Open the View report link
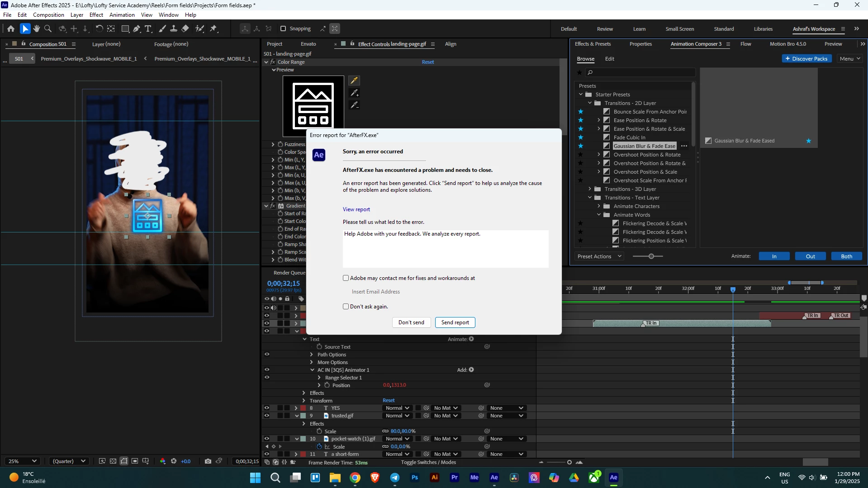The image size is (868, 488). click(x=356, y=209)
